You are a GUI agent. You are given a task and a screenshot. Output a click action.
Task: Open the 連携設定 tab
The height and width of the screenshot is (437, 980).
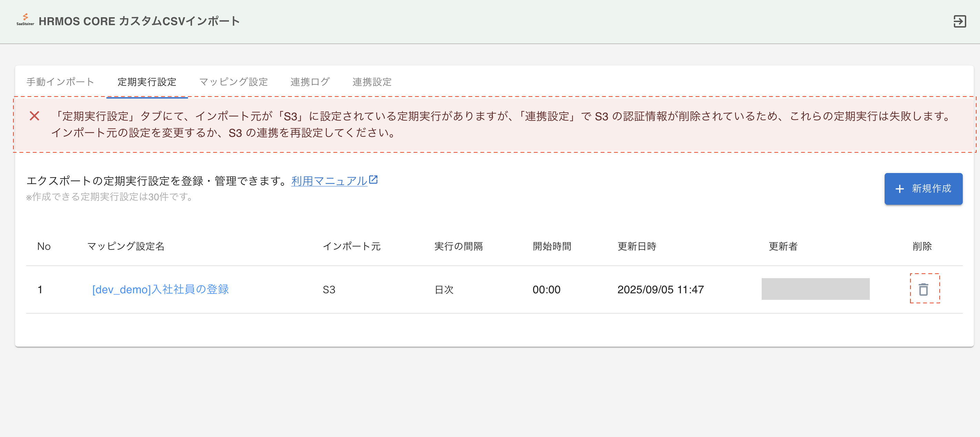tap(372, 82)
